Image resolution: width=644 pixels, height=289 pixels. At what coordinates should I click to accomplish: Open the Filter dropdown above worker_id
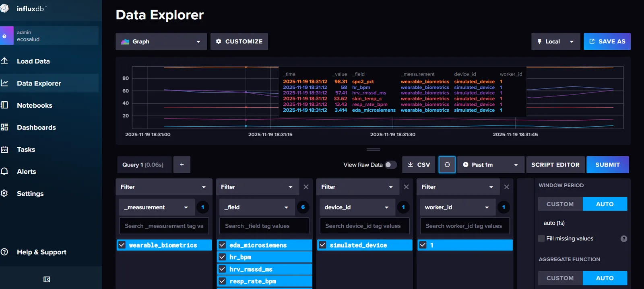pyautogui.click(x=458, y=187)
